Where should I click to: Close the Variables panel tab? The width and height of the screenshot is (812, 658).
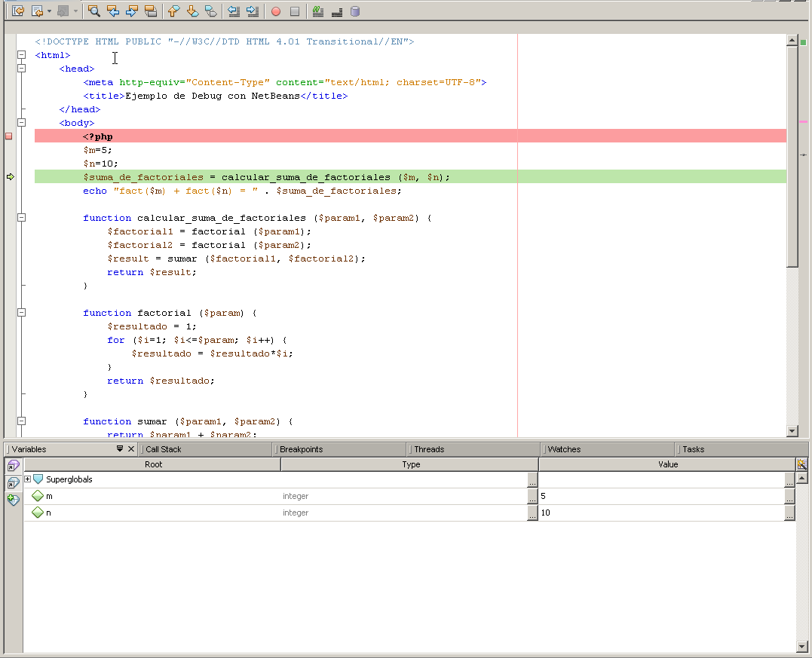[x=131, y=449]
